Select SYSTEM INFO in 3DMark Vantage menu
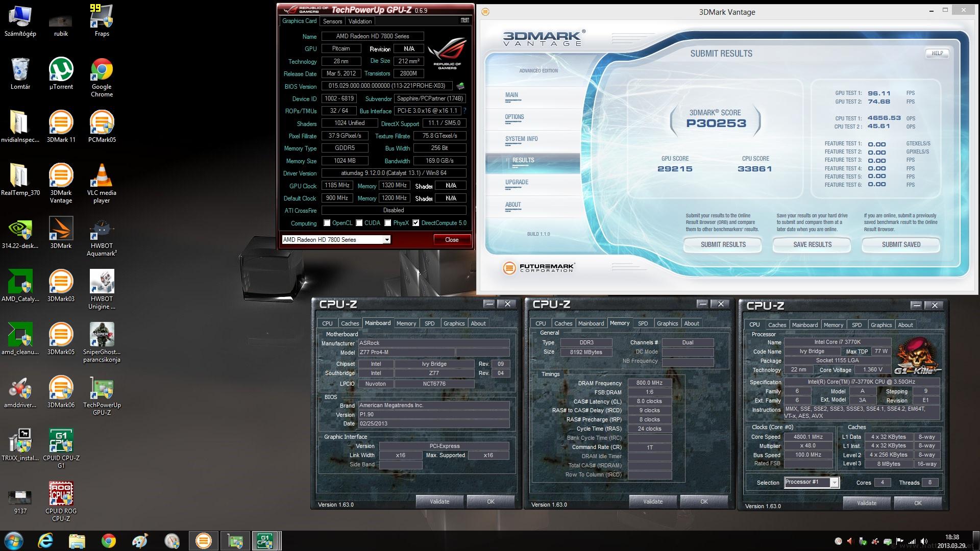 click(521, 139)
